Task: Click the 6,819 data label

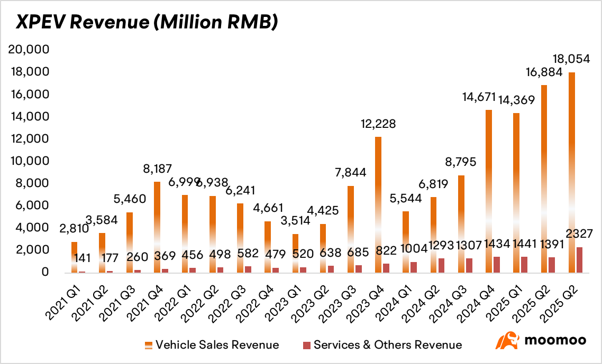Action: (433, 184)
